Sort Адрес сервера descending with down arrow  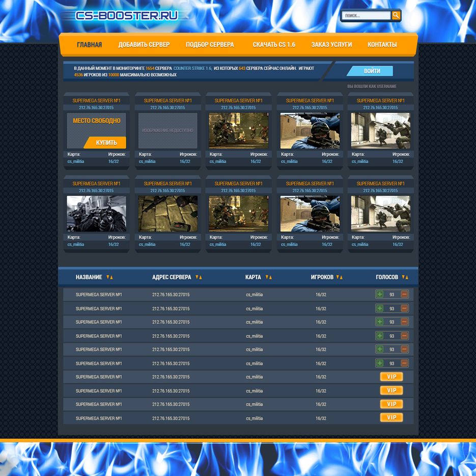click(x=197, y=277)
